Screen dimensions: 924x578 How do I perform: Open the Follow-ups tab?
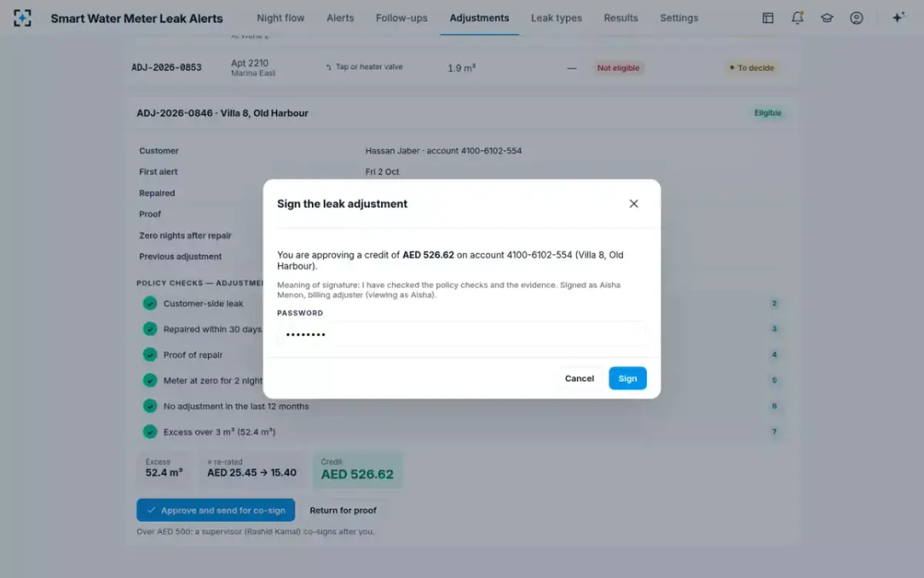click(x=401, y=18)
